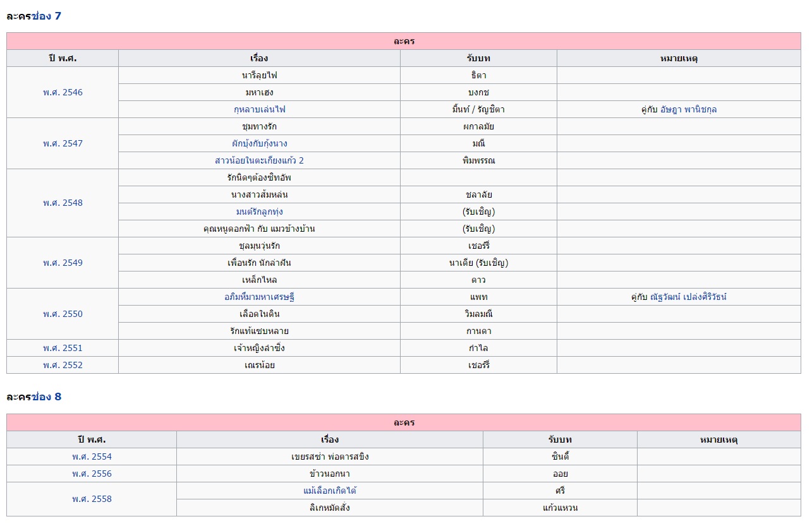Open the อัษฎา พานิชกุล actor link
The width and height of the screenshot is (812, 531).
pyautogui.click(x=688, y=109)
